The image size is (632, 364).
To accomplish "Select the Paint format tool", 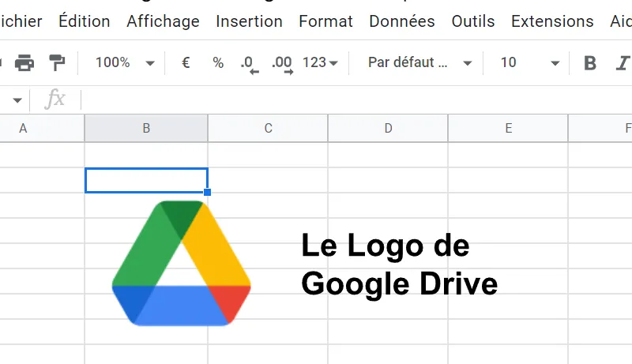I will point(57,63).
